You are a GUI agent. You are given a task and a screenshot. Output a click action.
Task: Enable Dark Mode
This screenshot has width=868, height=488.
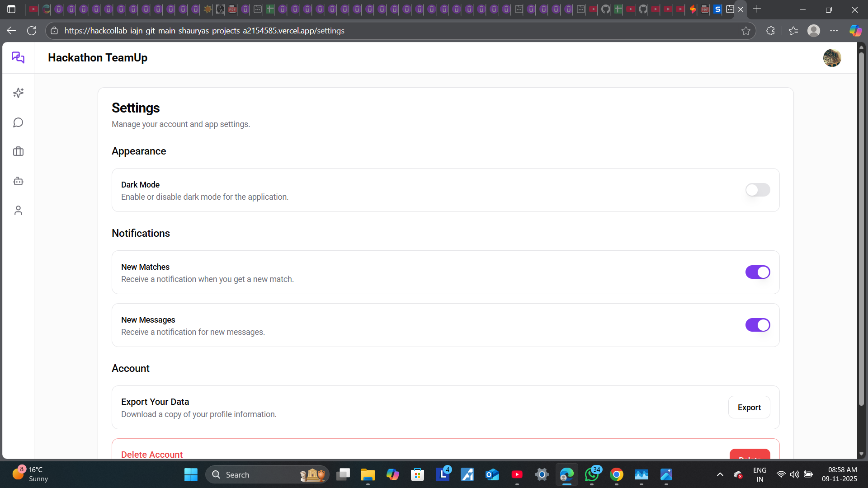click(757, 190)
